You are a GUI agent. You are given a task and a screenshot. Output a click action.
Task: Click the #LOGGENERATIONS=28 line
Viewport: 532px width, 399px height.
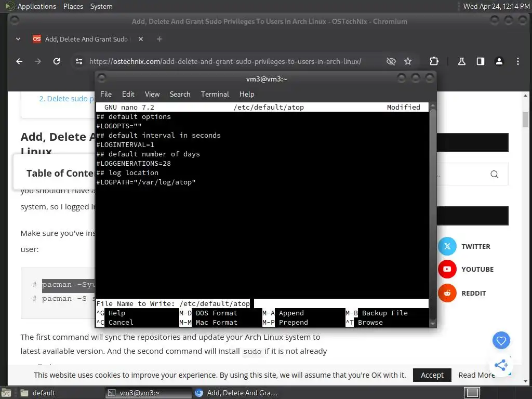(134, 164)
